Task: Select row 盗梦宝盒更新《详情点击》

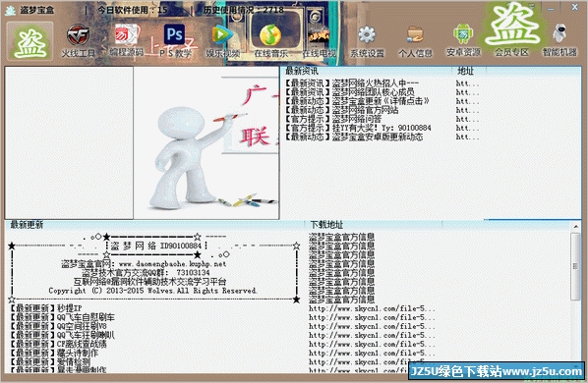Action: click(357, 101)
